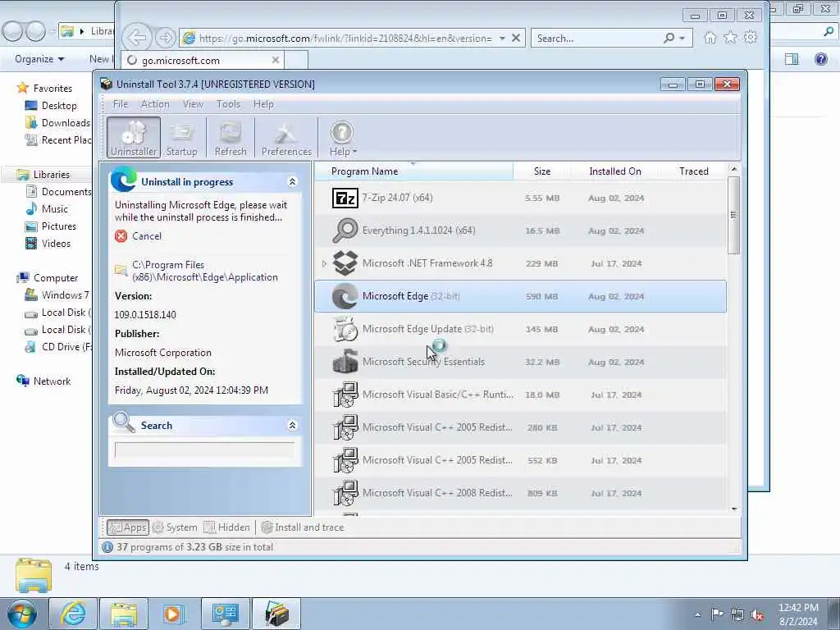Cancel the Microsoft Edge uninstall
The width and height of the screenshot is (840, 630).
(x=146, y=236)
